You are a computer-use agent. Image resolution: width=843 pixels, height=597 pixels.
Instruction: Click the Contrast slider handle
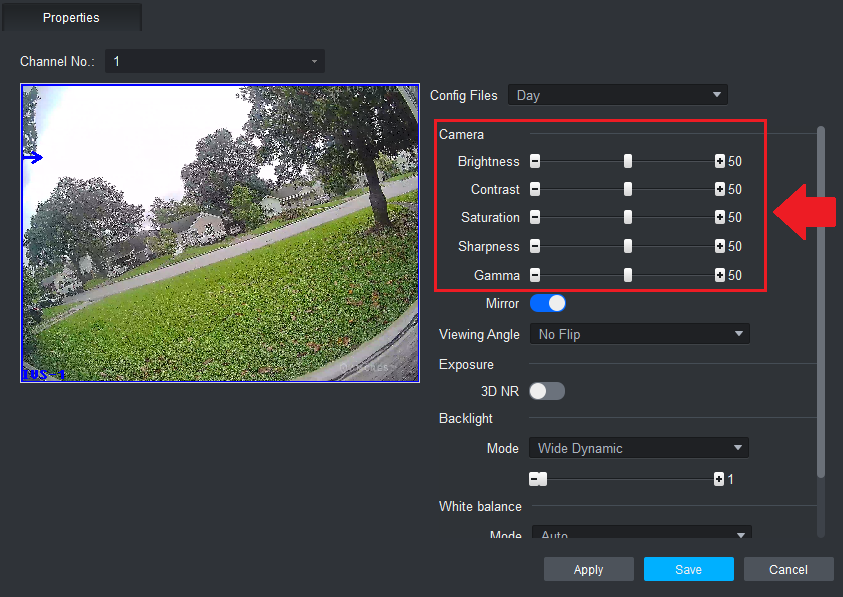(x=628, y=189)
